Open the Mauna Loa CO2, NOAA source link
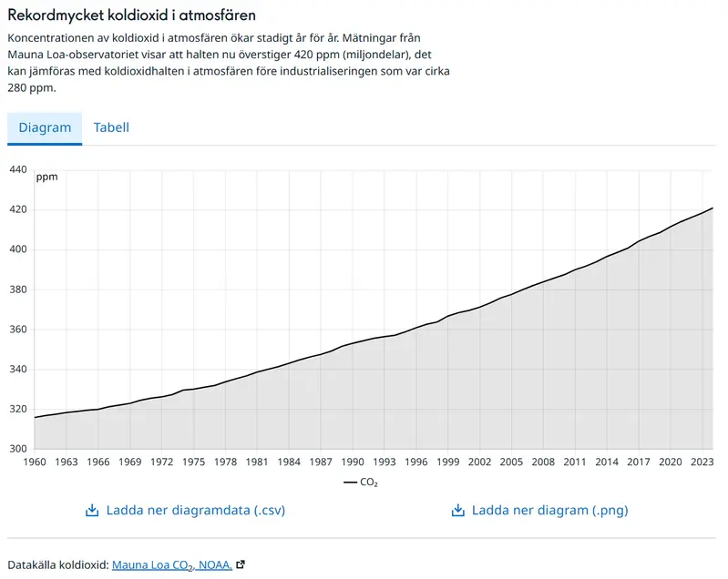Image resolution: width=728 pixels, height=579 pixels. (x=171, y=564)
